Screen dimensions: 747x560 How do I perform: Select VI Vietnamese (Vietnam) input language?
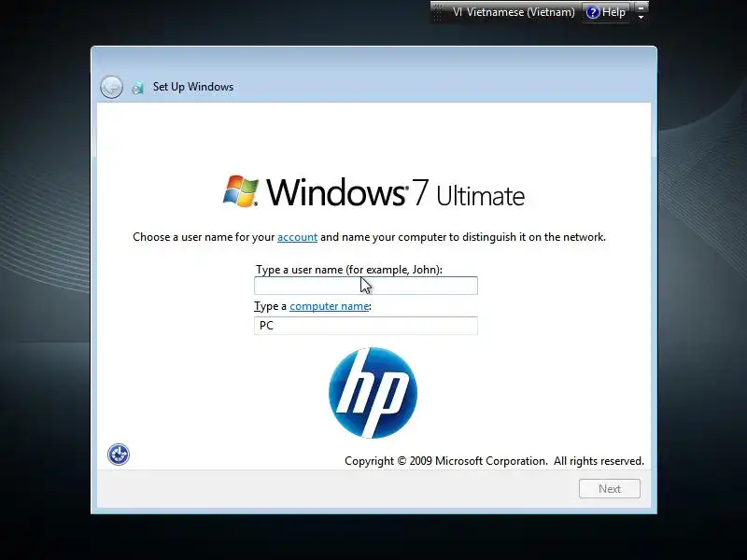[x=514, y=12]
